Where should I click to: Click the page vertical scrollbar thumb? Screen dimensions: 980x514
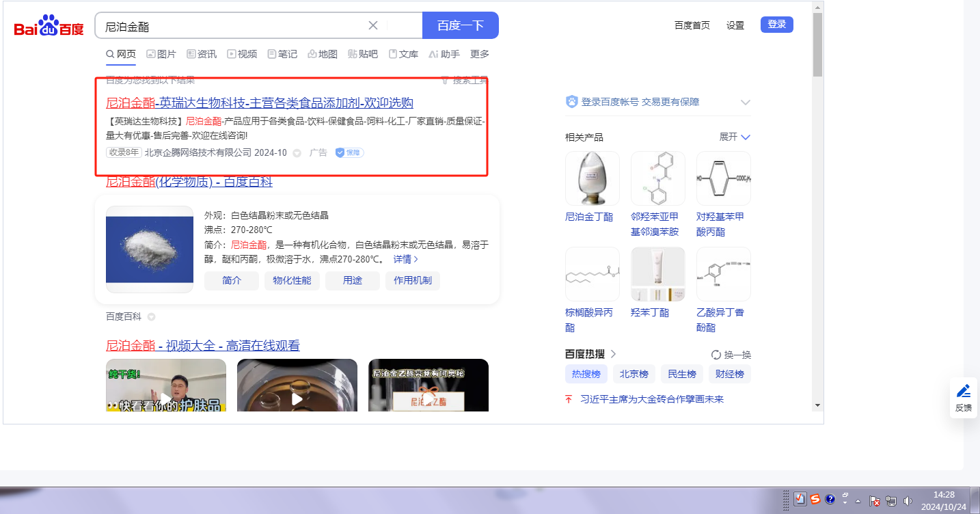[817, 44]
